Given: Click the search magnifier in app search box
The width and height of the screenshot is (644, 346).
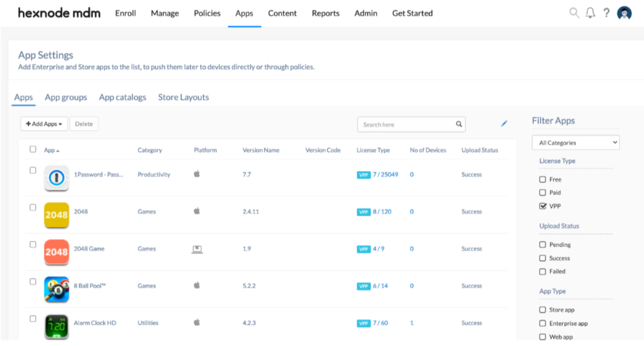Looking at the screenshot, I should 459,124.
